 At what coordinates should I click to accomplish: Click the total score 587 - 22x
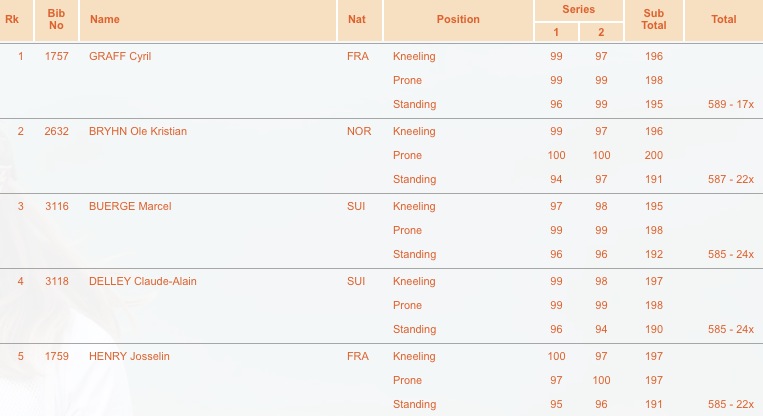pyautogui.click(x=731, y=179)
